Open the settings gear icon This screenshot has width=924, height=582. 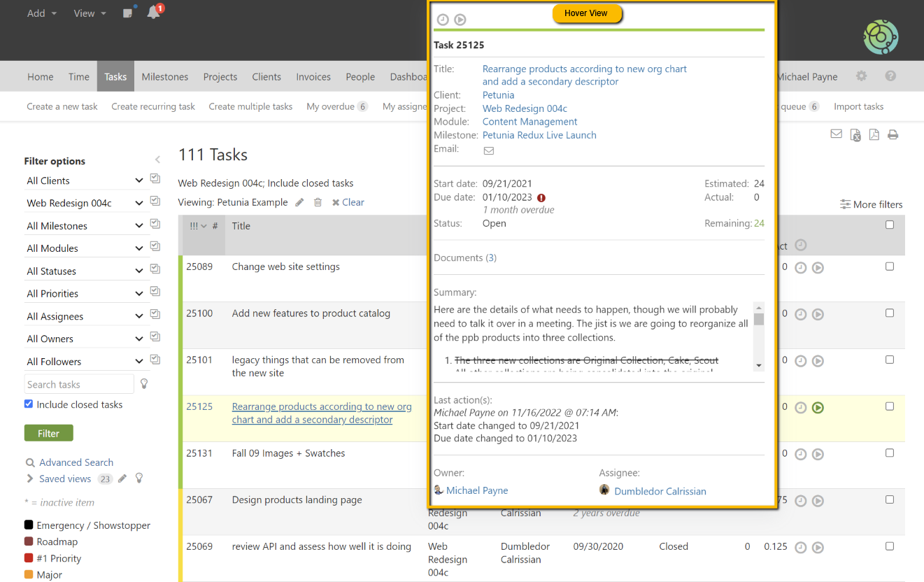(x=861, y=76)
